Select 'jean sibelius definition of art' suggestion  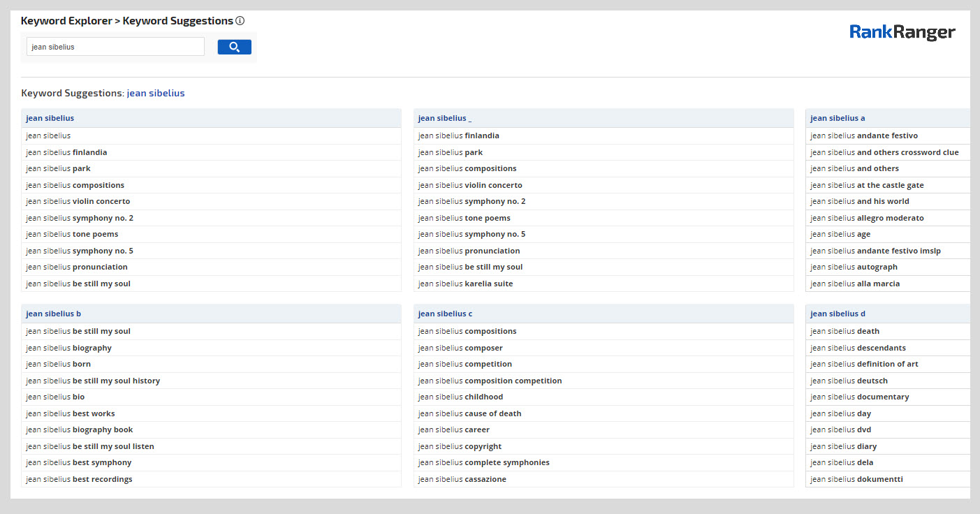click(864, 364)
